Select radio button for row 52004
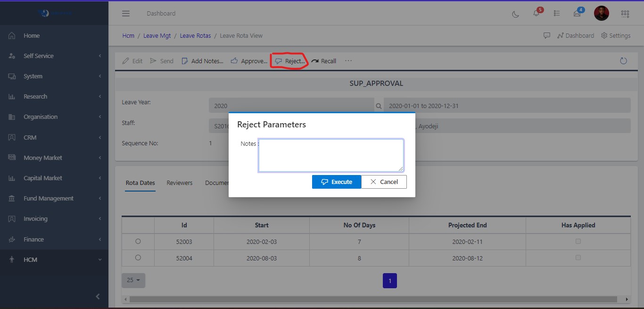 [x=138, y=258]
